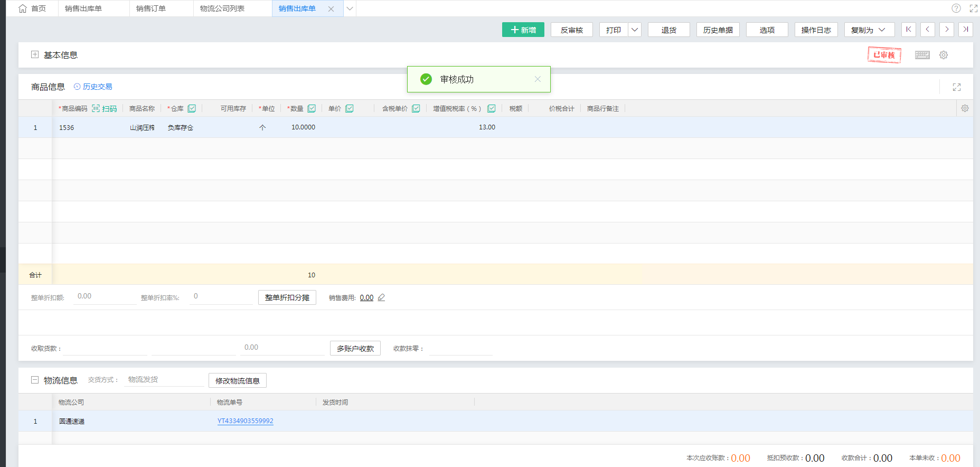Open the 销售订单 tab
Screen dimensions: 980x467
click(151, 8)
